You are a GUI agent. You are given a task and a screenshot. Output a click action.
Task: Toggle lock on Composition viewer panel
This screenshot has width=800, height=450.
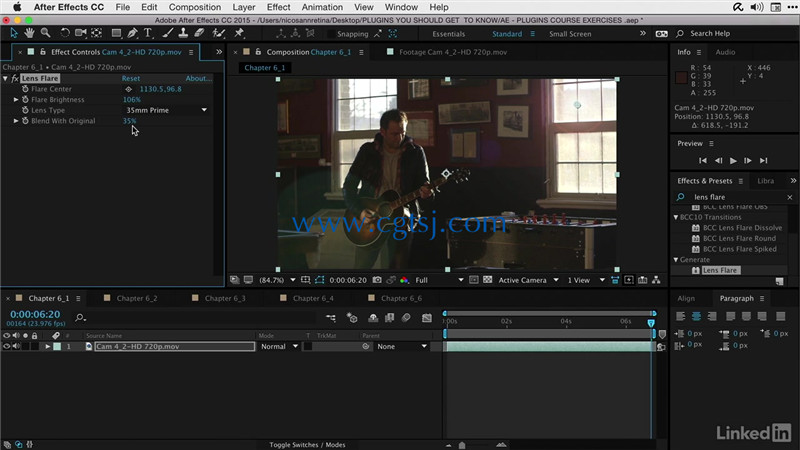tap(258, 52)
